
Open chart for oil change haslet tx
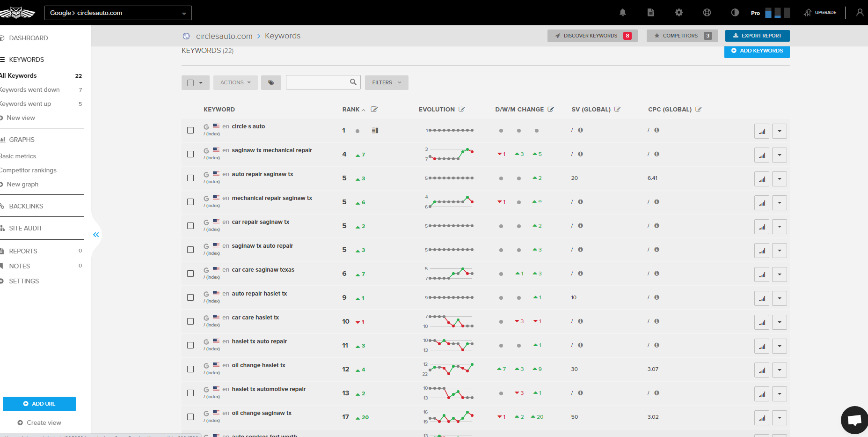762,370
